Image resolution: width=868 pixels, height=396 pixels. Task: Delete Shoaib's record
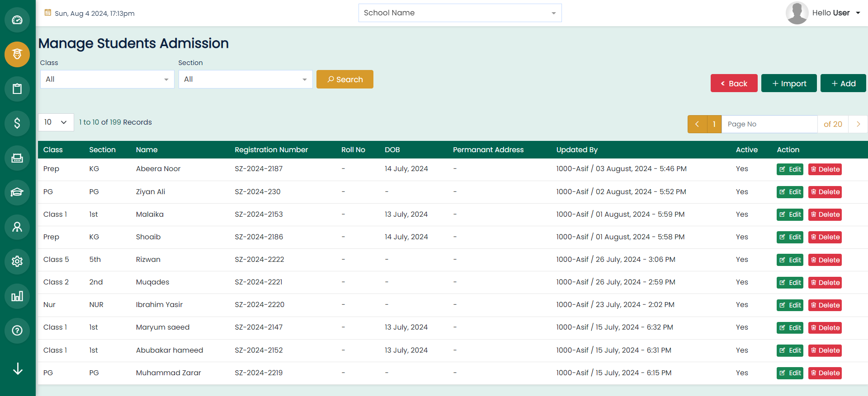point(825,237)
